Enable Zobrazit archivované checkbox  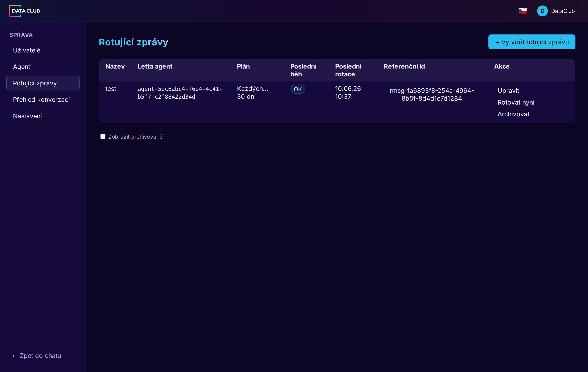tap(103, 136)
